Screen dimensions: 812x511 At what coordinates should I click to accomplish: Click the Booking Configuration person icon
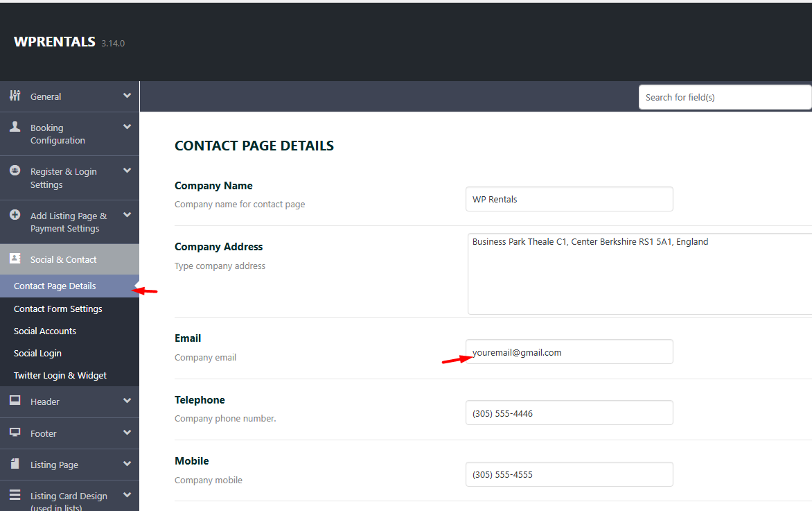click(15, 128)
